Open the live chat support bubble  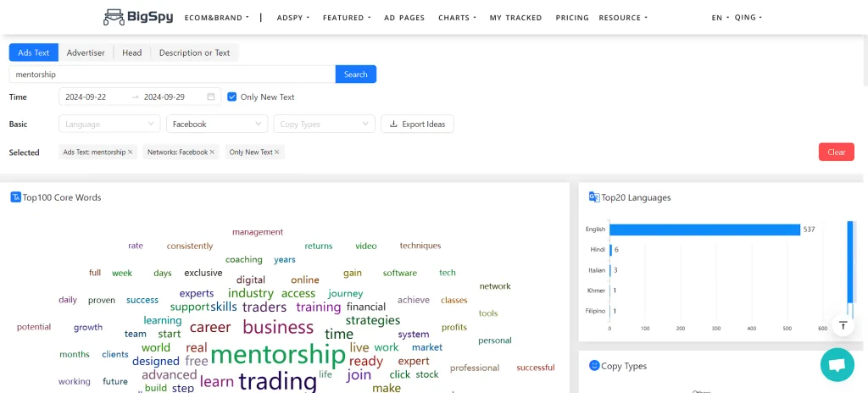(x=837, y=364)
